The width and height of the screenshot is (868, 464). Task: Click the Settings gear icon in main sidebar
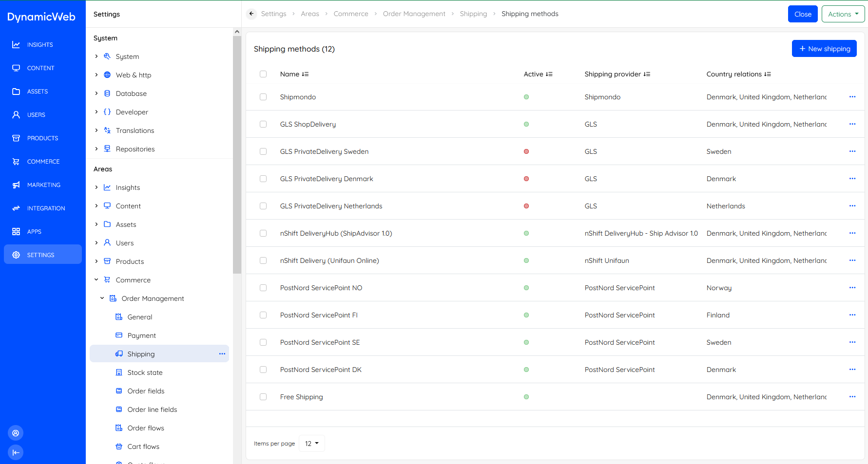pyautogui.click(x=16, y=255)
